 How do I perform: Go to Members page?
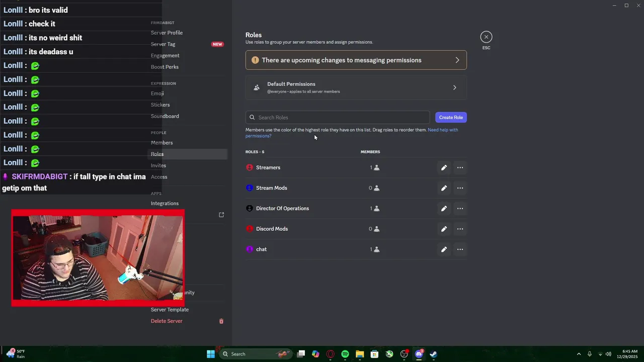point(162,143)
